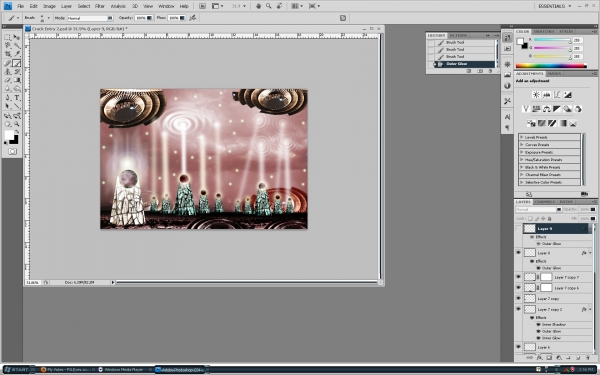The width and height of the screenshot is (600, 375).
Task: Add layer style via fx icon
Action: (539, 358)
